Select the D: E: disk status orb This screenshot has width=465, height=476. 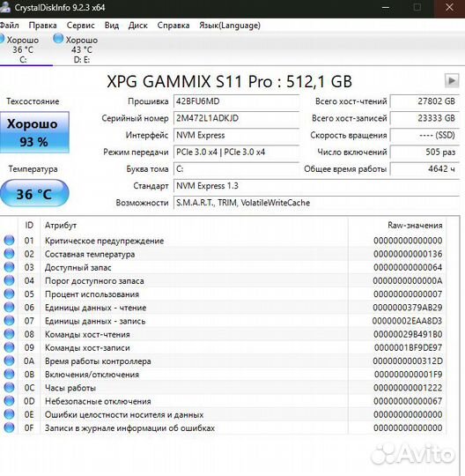click(58, 39)
